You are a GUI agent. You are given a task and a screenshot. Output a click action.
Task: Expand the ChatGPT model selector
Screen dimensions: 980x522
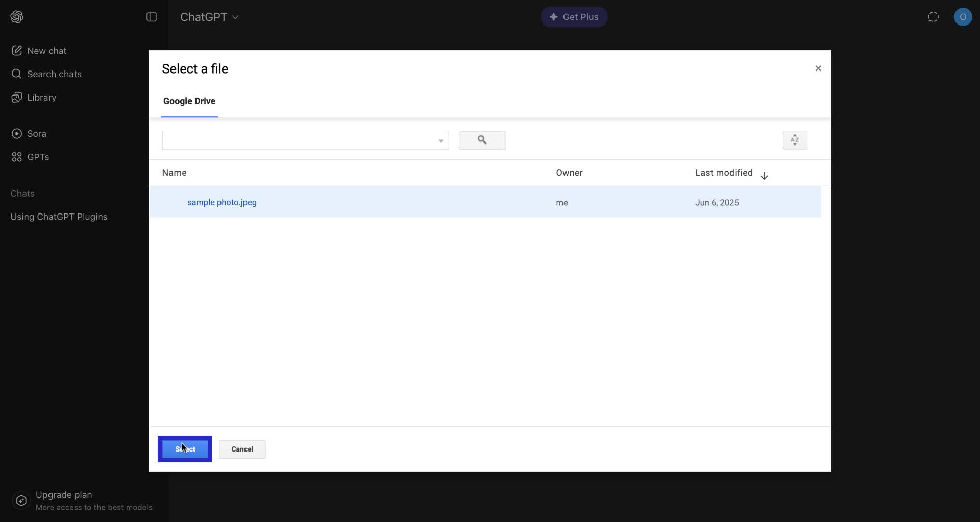(209, 17)
